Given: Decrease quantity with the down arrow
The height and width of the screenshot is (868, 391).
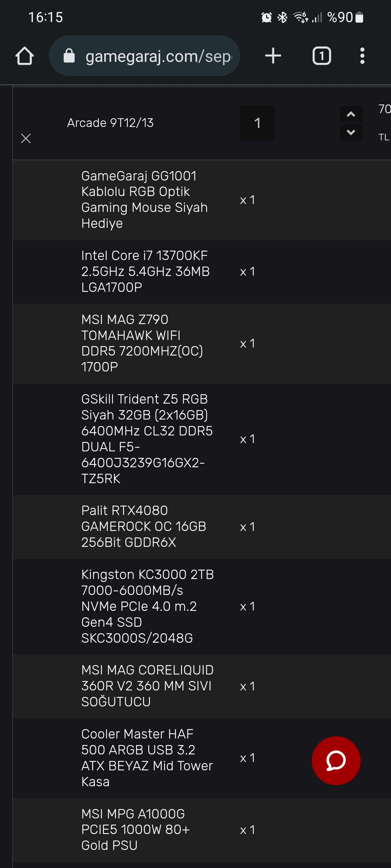Looking at the screenshot, I should click(x=351, y=132).
